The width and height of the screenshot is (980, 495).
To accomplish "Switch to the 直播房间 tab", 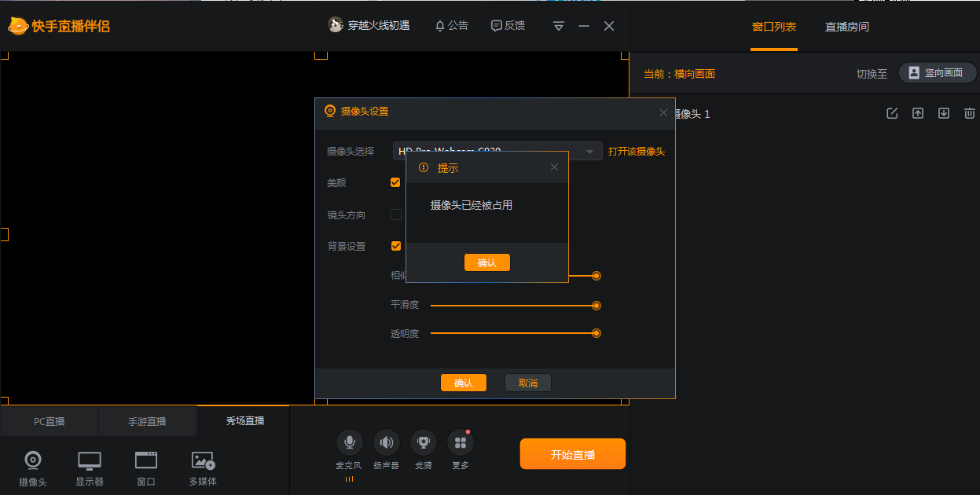I will tap(847, 27).
